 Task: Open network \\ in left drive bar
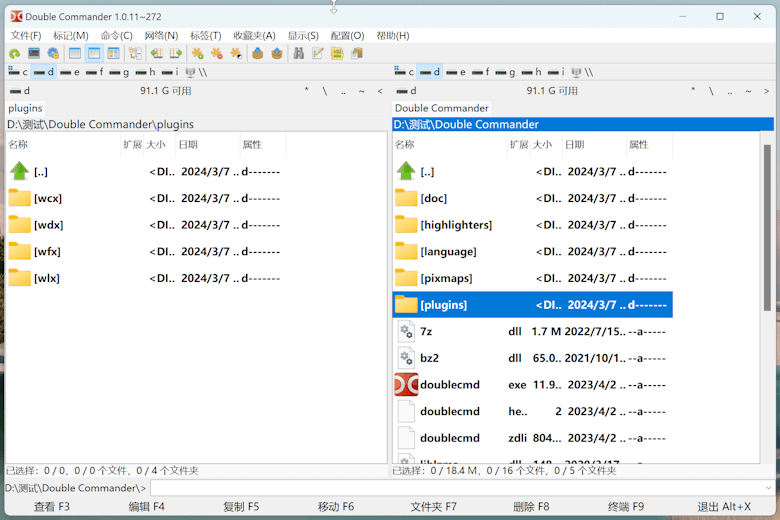[196, 72]
